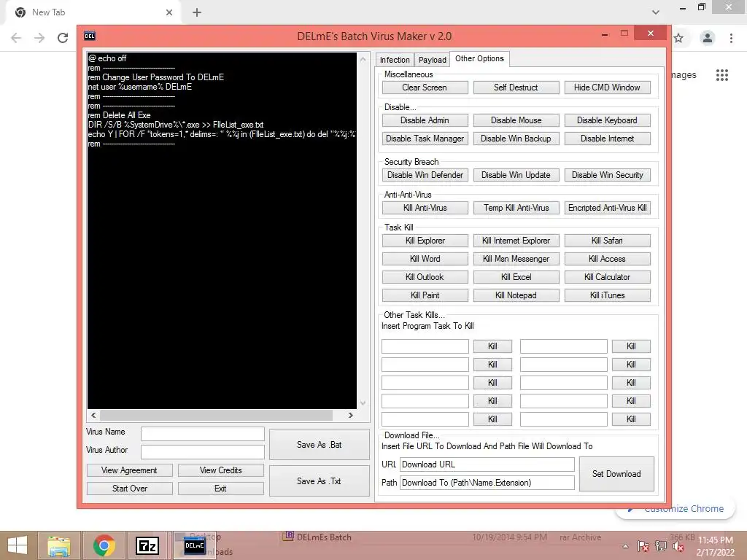This screenshot has width=747, height=560.
Task: Open Chrome's three-dot menu
Action: 731,38
